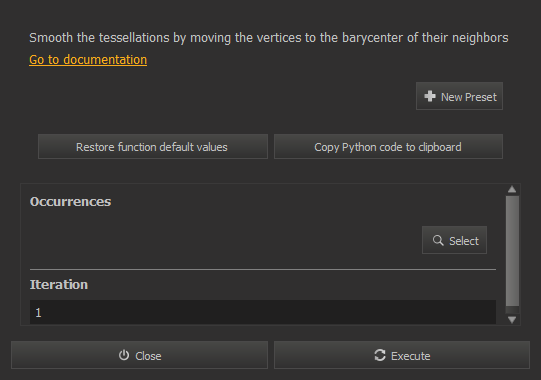Viewport: 541px width, 380px height.
Task: Copy Python code to clipboard
Action: pos(388,147)
